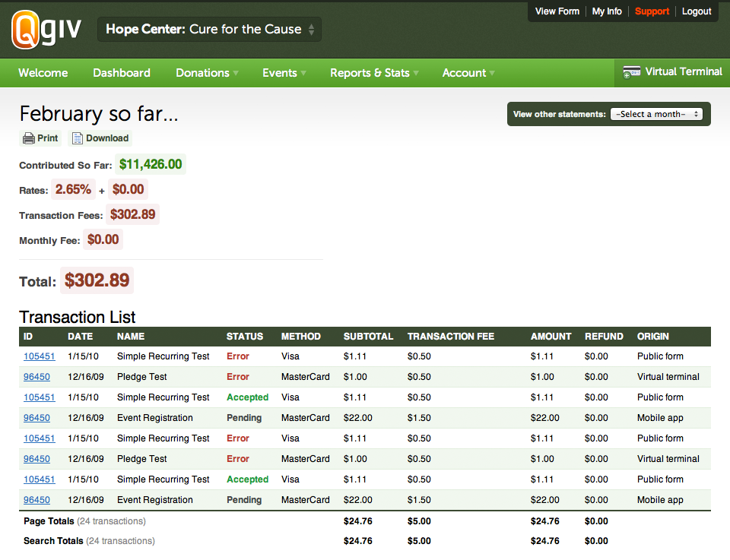
Task: Click the My Info link
Action: [x=607, y=11]
